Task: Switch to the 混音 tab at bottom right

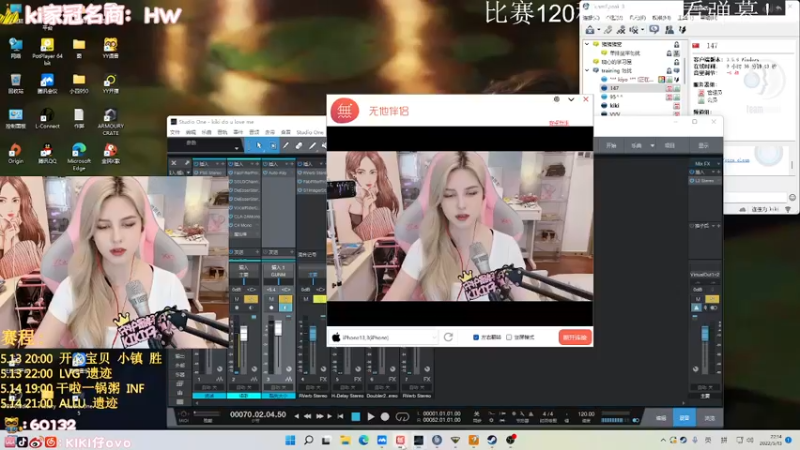Action: pos(684,418)
